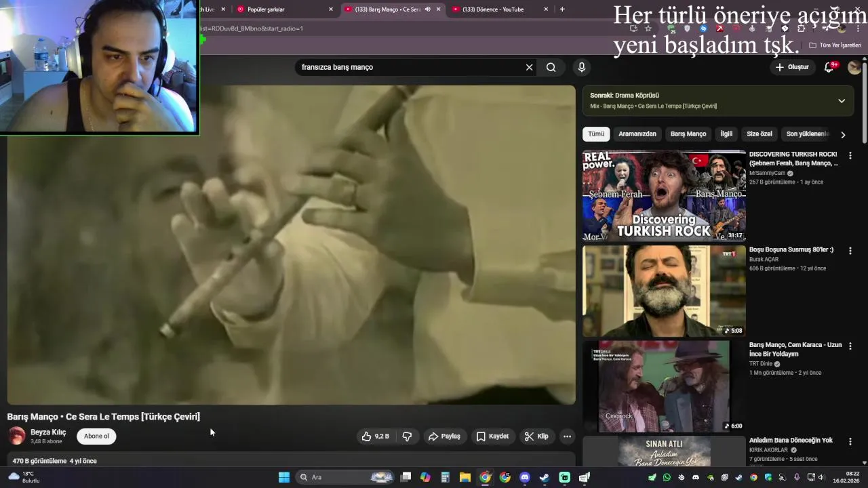
Task: Open more actions menu beside Klip
Action: point(568,436)
